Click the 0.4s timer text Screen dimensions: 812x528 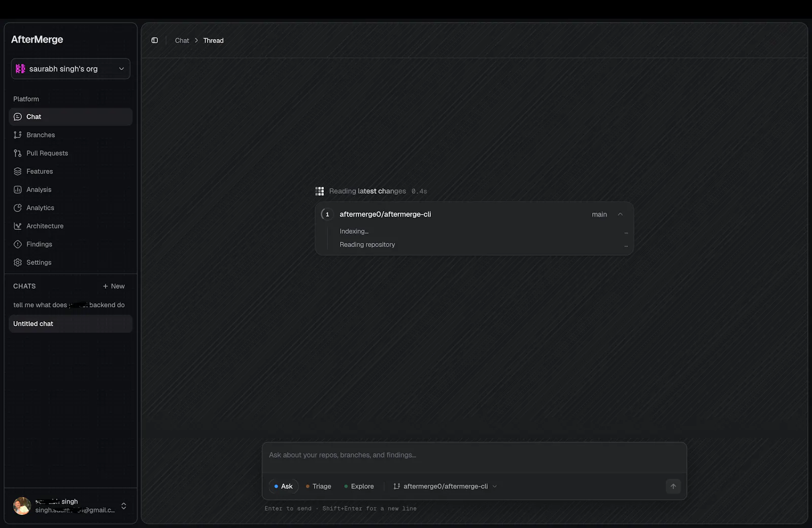[419, 191]
